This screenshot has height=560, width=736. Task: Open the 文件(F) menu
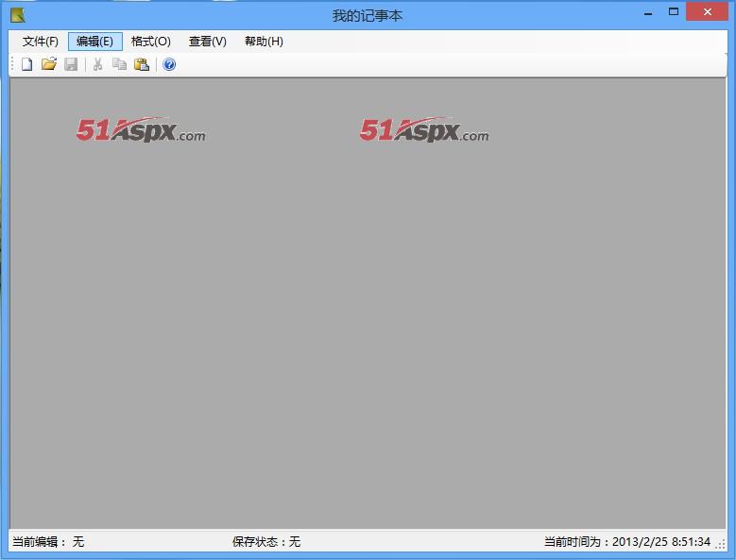41,42
